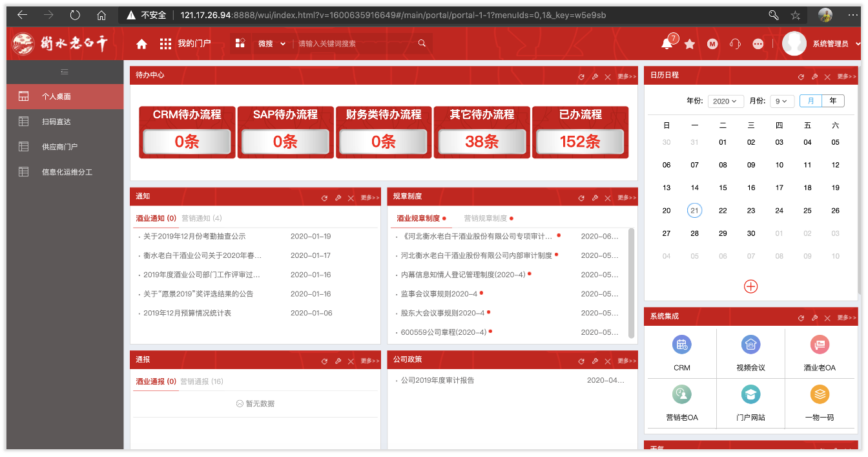Open the 月份 9 dropdown
The height and width of the screenshot is (457, 868).
[x=781, y=101]
